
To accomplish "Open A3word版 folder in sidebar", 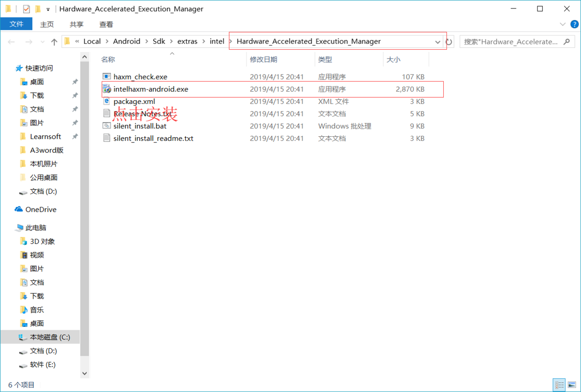I will pyautogui.click(x=46, y=150).
